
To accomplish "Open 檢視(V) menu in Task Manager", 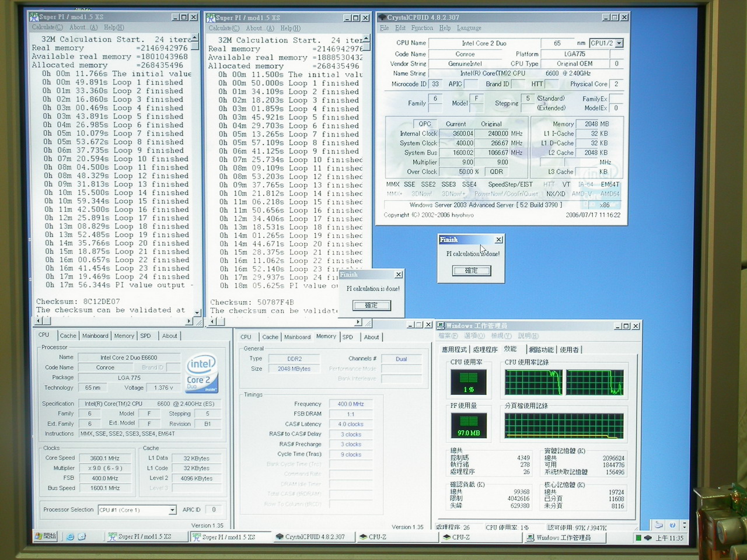I will pos(501,336).
